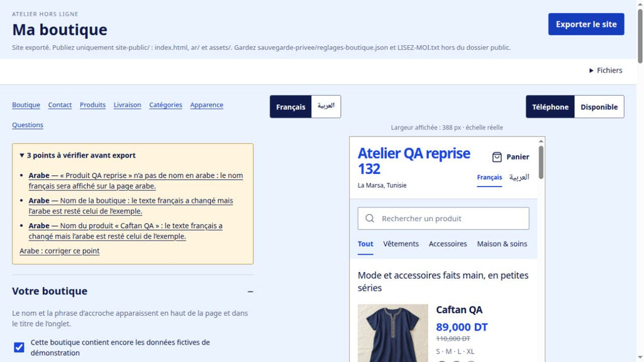Select Téléphone preview mode
Image resolution: width=644 pixels, height=362 pixels.
[x=550, y=107]
